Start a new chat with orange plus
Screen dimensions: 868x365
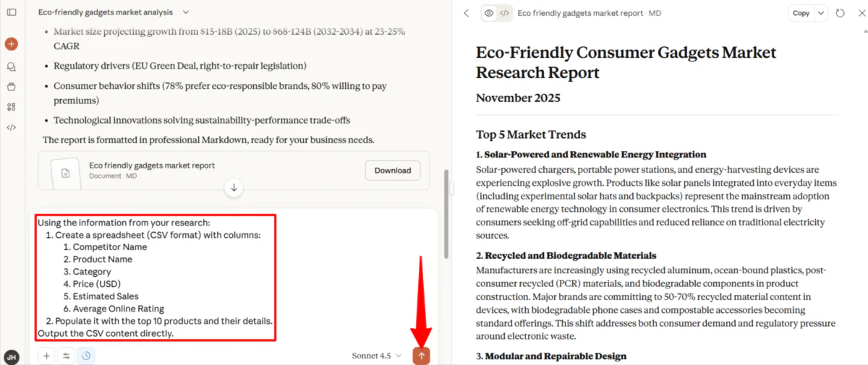point(12,44)
